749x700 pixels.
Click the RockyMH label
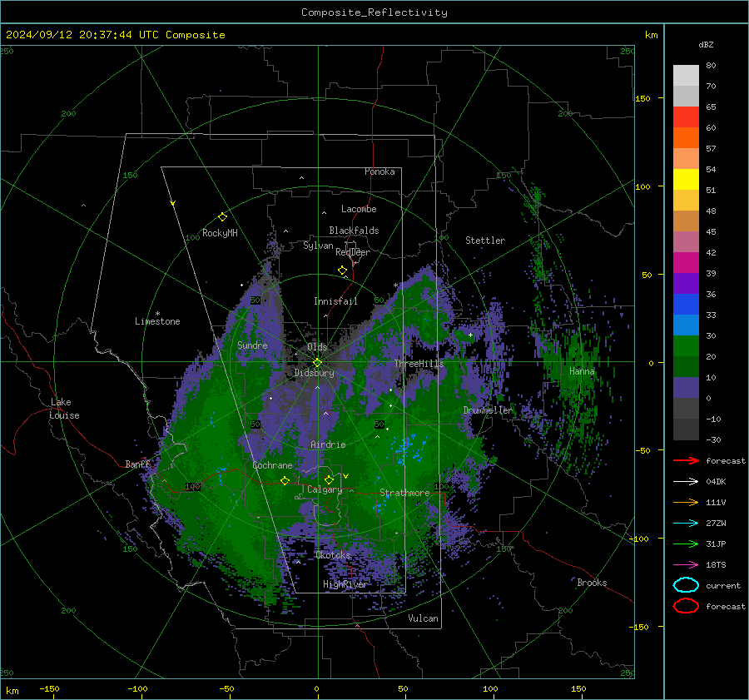220,233
